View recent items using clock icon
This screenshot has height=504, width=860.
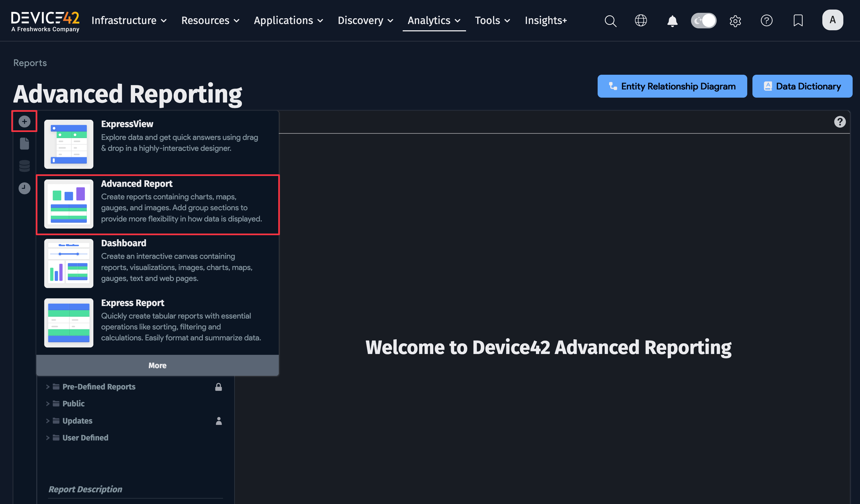coord(24,188)
